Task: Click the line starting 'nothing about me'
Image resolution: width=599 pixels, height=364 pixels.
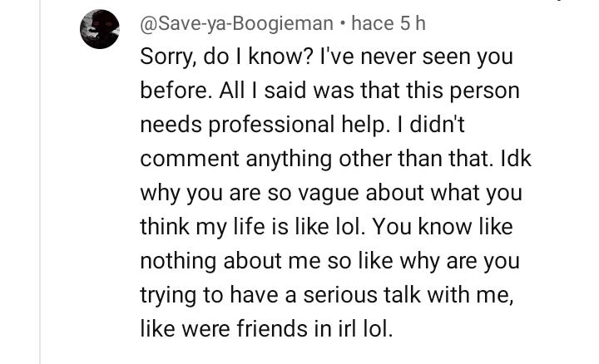Action: point(329,261)
